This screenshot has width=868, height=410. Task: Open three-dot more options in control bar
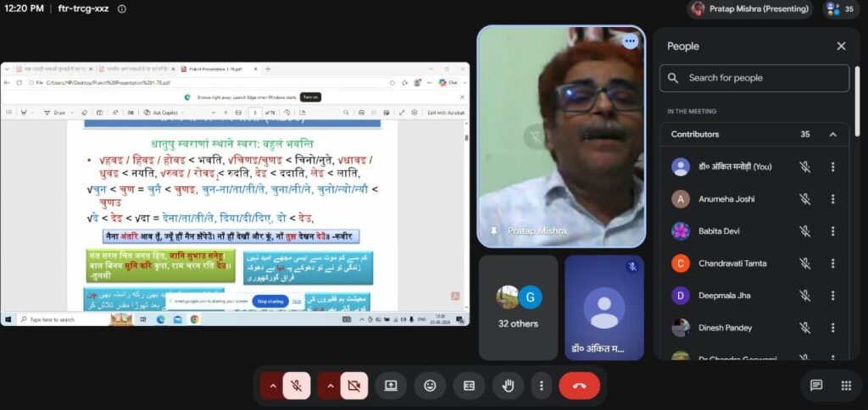pyautogui.click(x=542, y=385)
